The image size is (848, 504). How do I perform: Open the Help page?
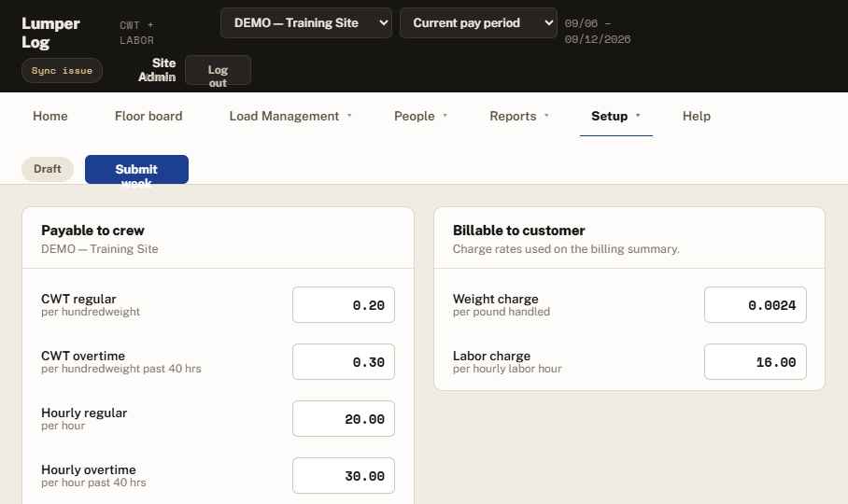697,116
